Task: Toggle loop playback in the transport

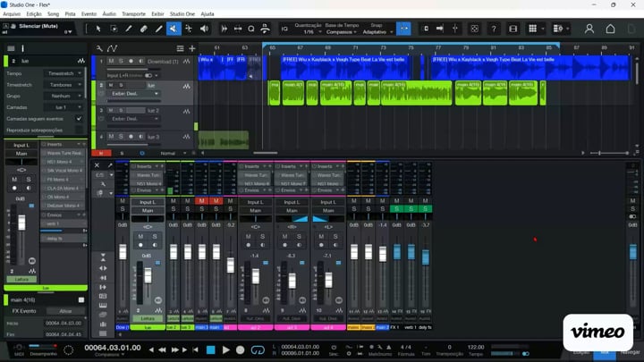Action: [x=258, y=350]
